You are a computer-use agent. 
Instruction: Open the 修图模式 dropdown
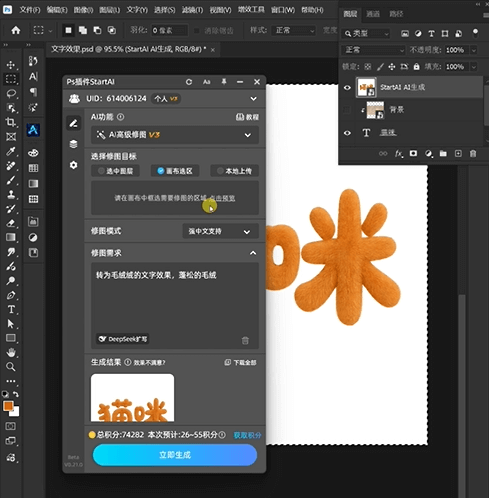[220, 231]
